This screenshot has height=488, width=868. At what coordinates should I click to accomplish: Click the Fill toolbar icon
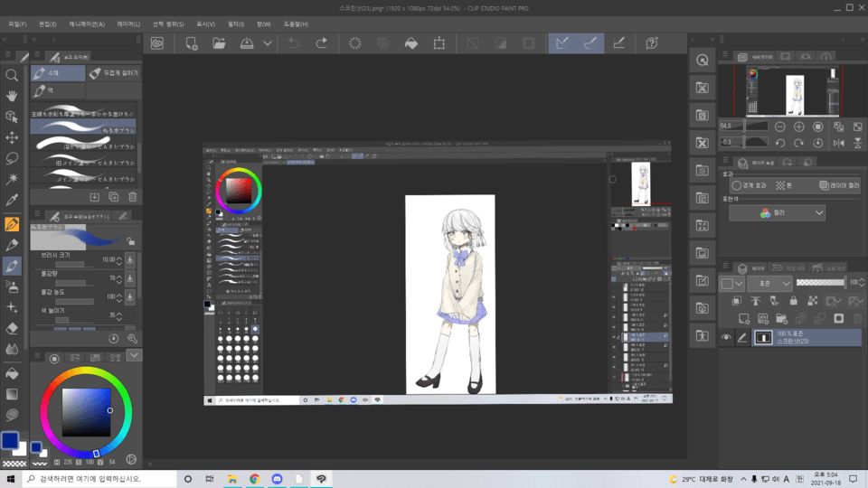pyautogui.click(x=411, y=43)
